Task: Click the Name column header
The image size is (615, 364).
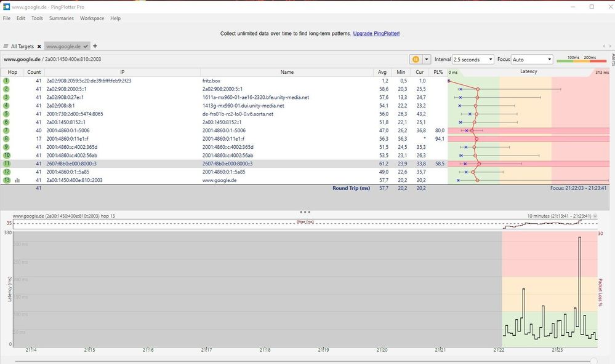Action: click(287, 72)
